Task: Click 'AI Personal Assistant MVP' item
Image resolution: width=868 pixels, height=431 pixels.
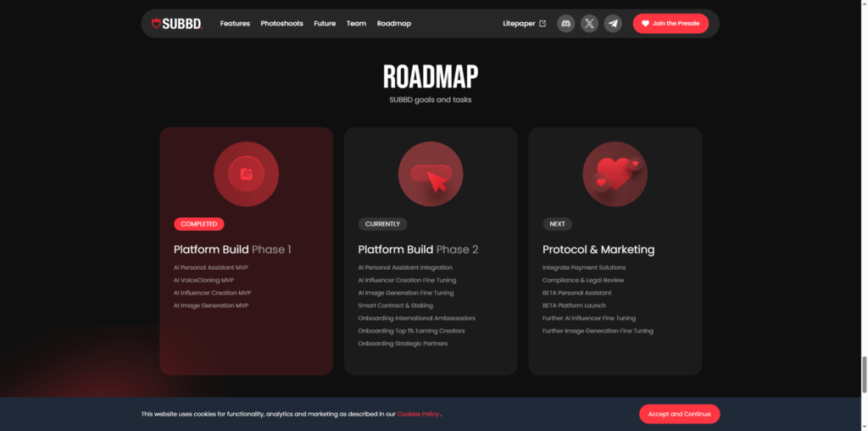Action: 211,267
